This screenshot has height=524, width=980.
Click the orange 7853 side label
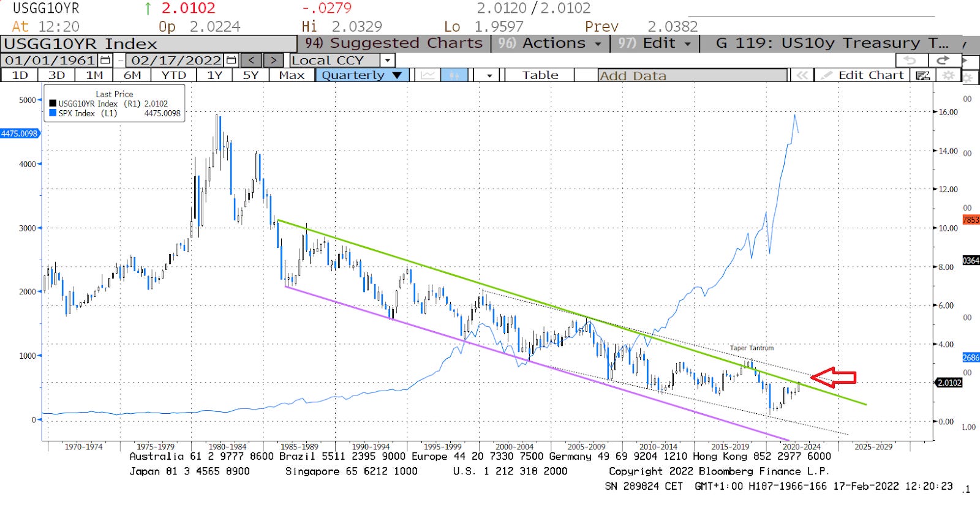(971, 220)
